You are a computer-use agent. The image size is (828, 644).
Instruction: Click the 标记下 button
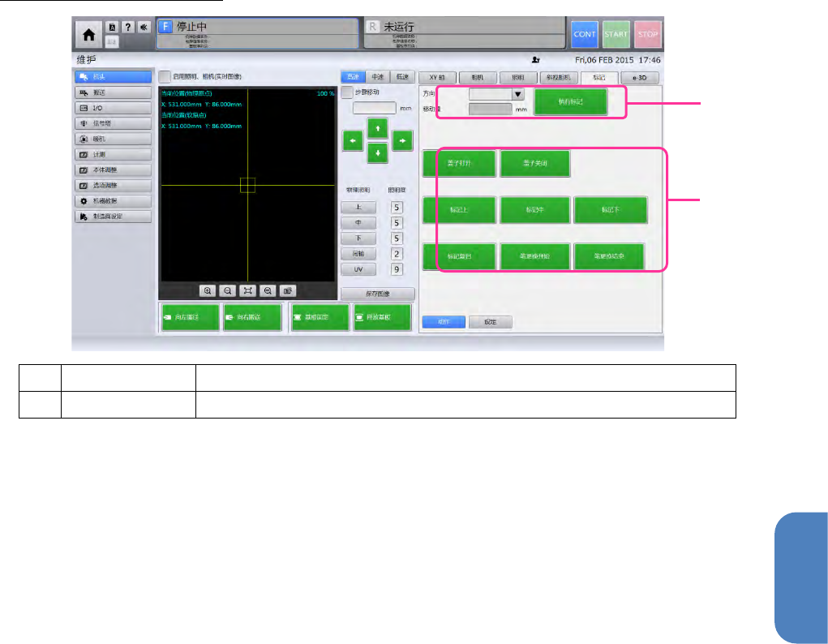pyautogui.click(x=610, y=210)
